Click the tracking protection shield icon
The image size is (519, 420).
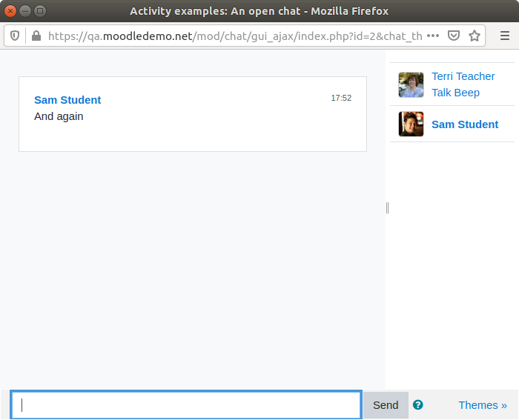[x=15, y=36]
